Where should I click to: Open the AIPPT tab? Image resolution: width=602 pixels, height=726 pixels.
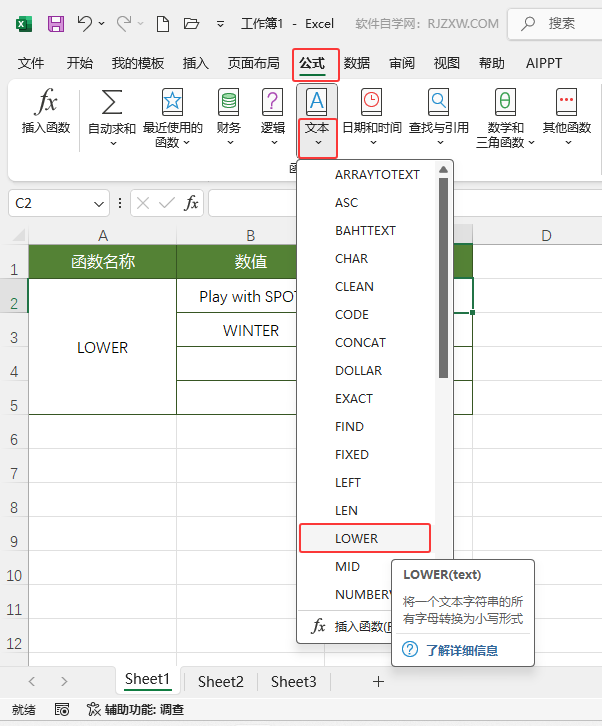click(x=544, y=63)
